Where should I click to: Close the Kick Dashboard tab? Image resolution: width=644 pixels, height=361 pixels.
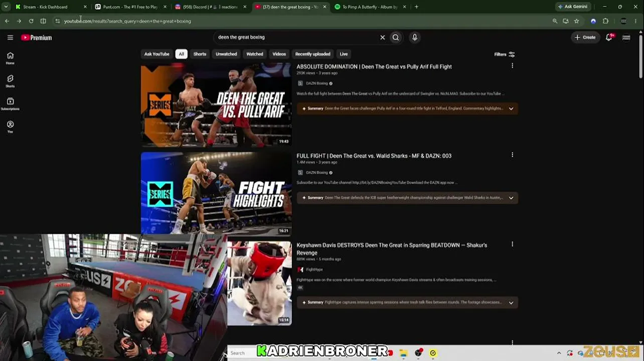(x=85, y=7)
